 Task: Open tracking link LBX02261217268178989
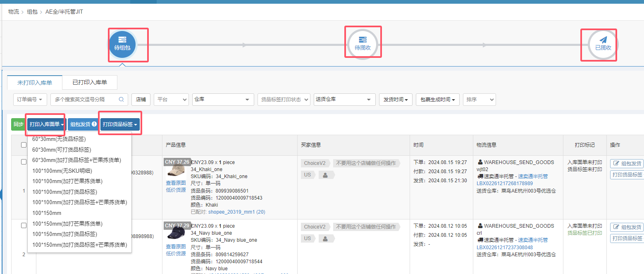point(505,183)
